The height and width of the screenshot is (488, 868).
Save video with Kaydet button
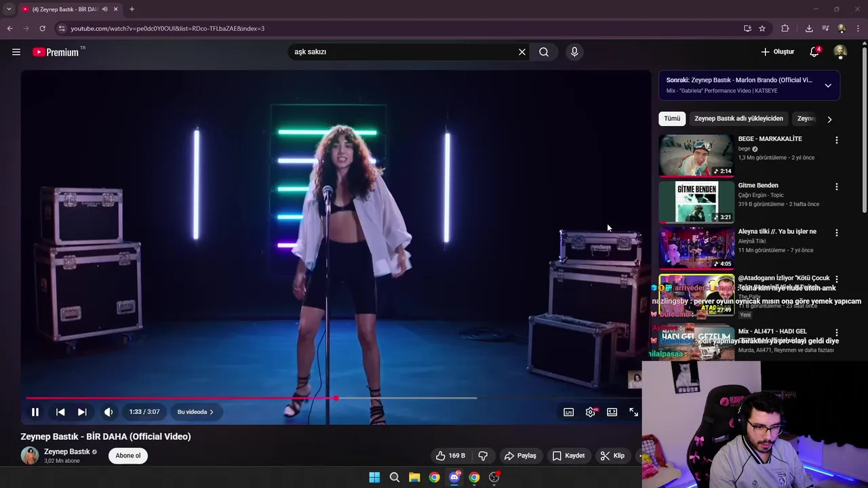(568, 455)
